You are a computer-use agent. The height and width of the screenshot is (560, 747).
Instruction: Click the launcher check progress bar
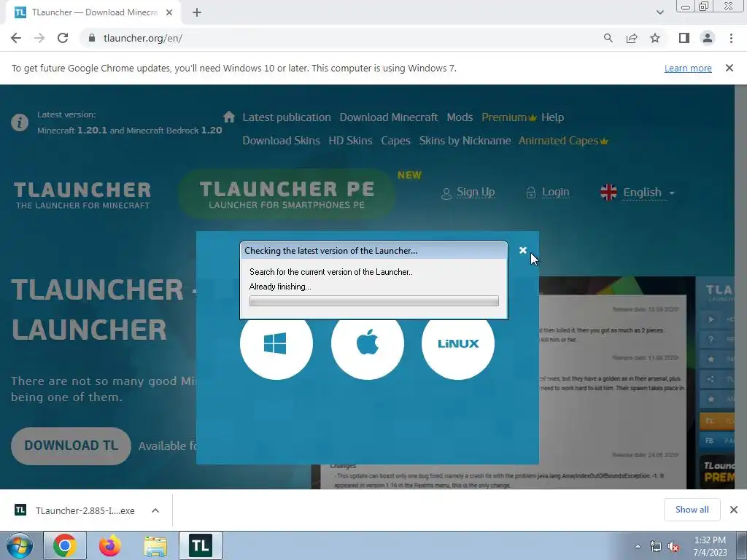point(374,301)
